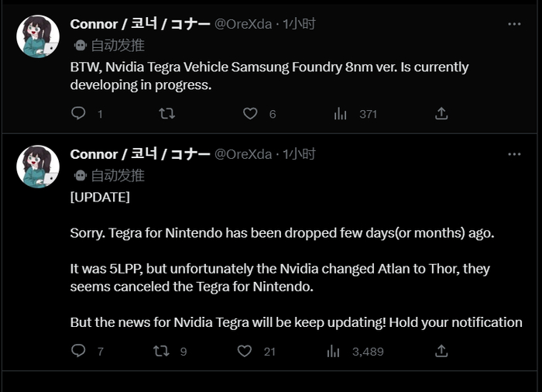
Task: Like the Samsung Foundry 8nm tweet
Action: 250,114
